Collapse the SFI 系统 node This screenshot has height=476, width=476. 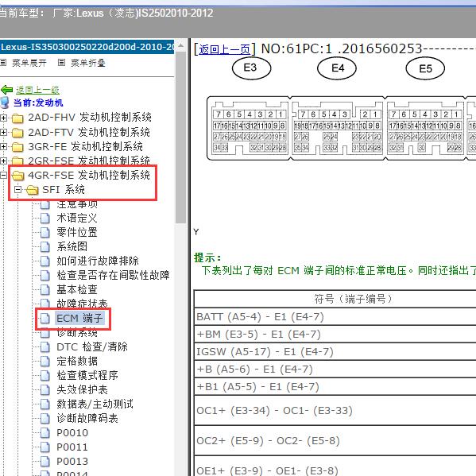pos(18,190)
